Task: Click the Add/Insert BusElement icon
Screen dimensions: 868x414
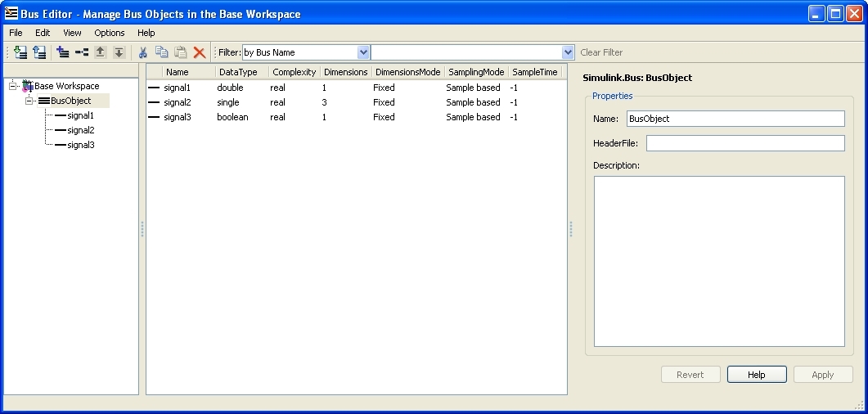Action: pyautogui.click(x=81, y=52)
